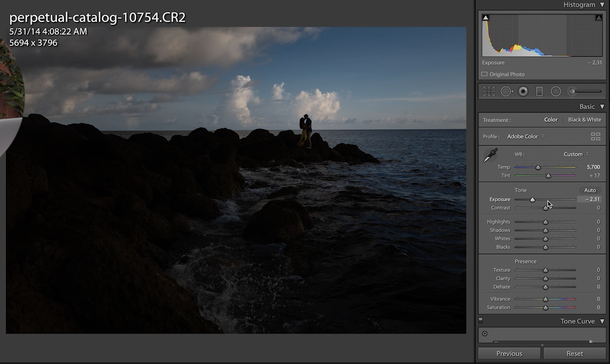Click the Tint slider handle
The width and height of the screenshot is (610, 364).
548,176
